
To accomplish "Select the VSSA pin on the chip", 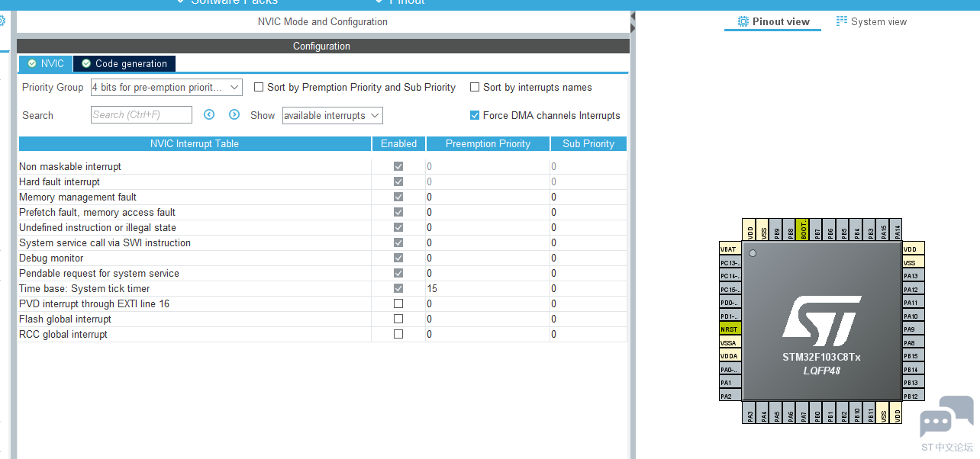I will point(730,342).
